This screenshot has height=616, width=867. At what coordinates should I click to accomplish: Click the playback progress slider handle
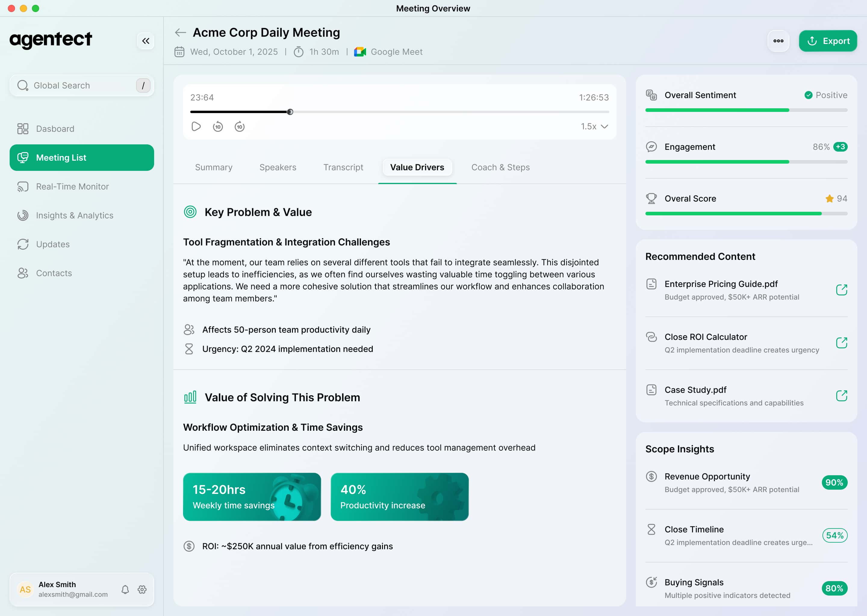(290, 112)
